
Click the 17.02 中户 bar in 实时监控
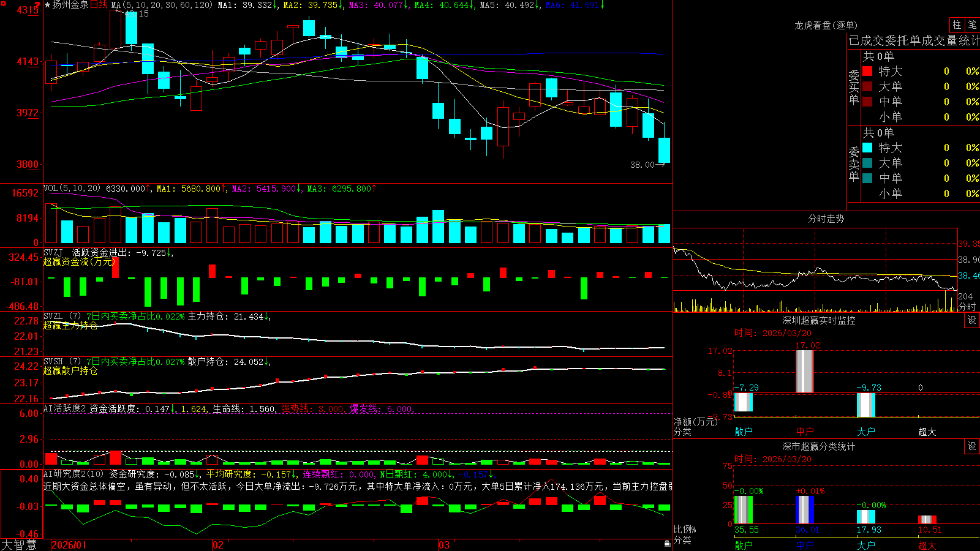point(804,372)
